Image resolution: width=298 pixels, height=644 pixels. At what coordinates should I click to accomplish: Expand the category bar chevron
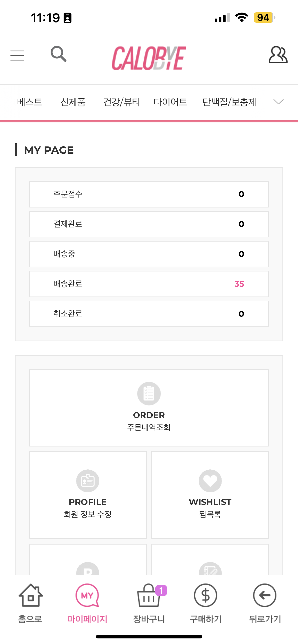pyautogui.click(x=279, y=102)
